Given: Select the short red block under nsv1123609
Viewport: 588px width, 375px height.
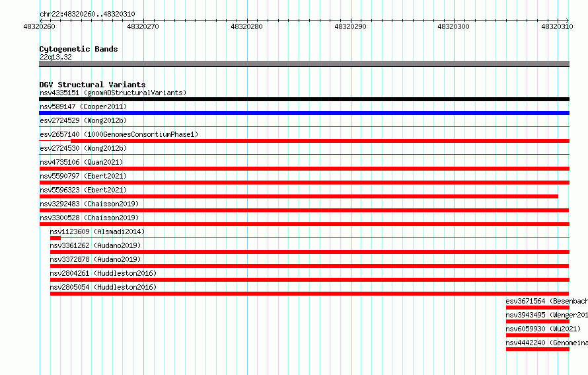Looking at the screenshot, I should 55,238.
